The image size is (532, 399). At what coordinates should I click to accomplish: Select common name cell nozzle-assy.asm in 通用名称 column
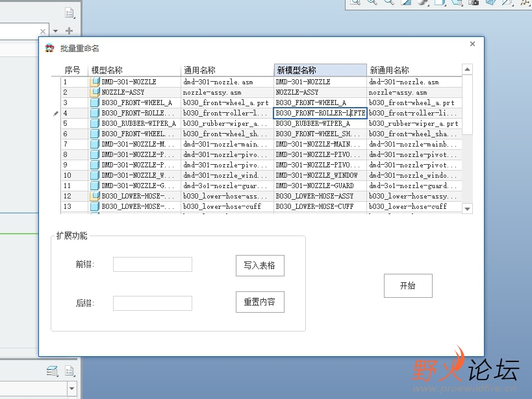coord(227,92)
